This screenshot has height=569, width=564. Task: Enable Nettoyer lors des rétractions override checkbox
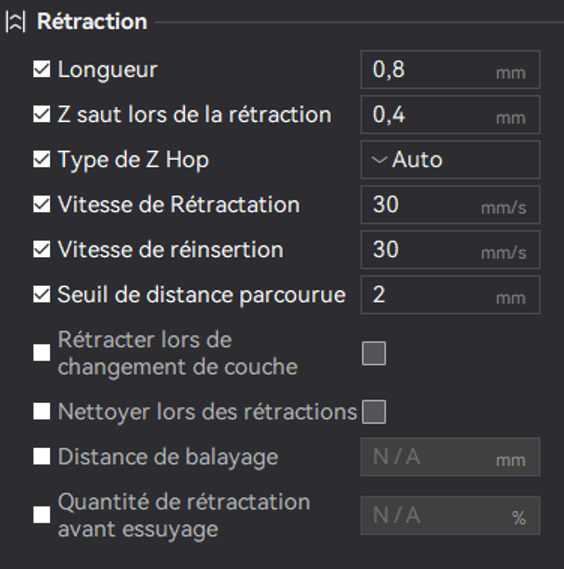42,412
